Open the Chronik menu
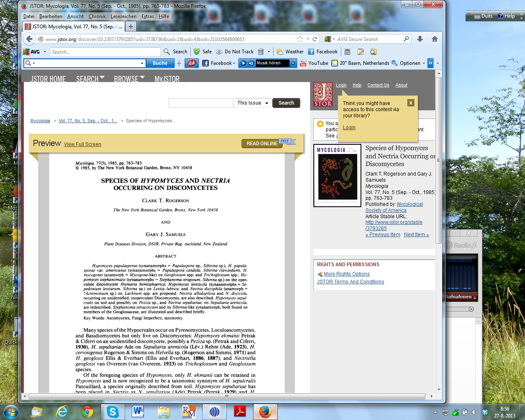This screenshot has width=525, height=420. (x=97, y=16)
